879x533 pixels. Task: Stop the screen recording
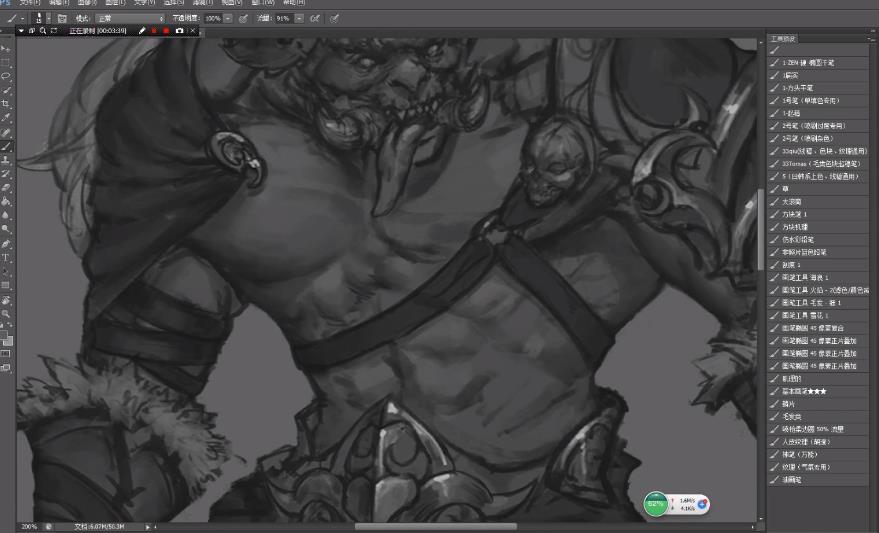166,31
